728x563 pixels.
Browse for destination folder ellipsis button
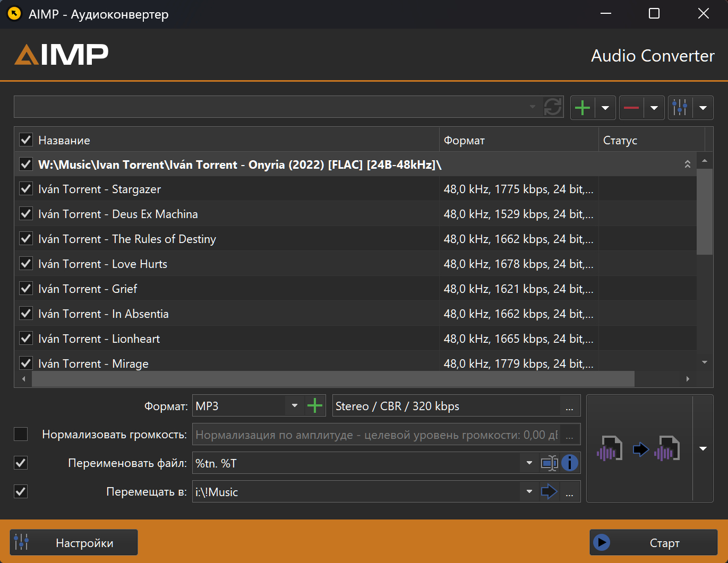[x=570, y=492]
